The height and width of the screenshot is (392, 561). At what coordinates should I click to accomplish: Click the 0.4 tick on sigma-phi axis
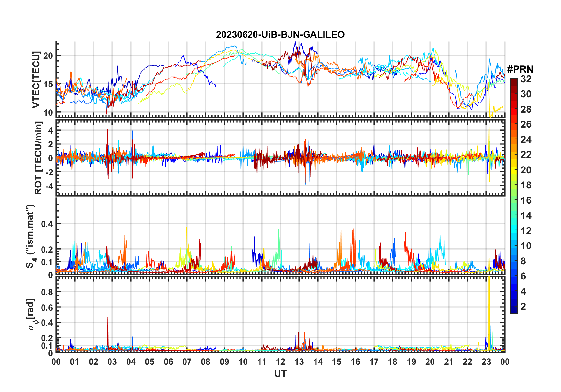(x=47, y=323)
